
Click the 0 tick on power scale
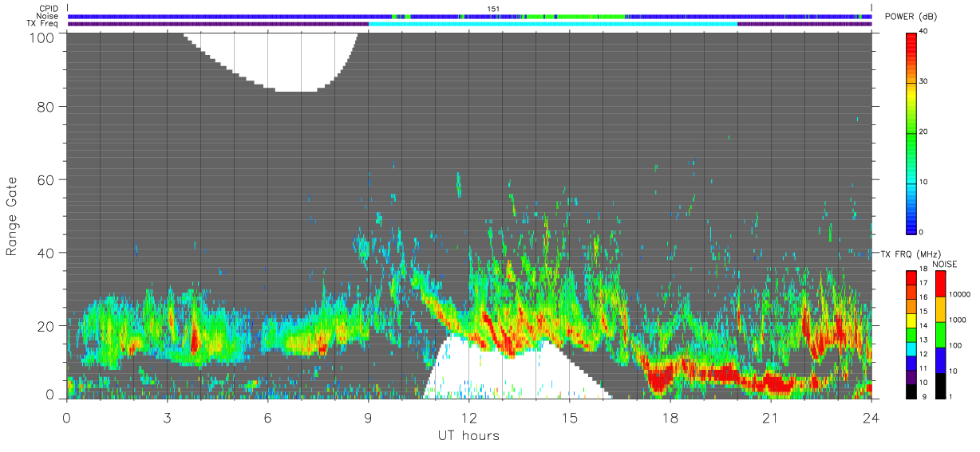click(921, 232)
